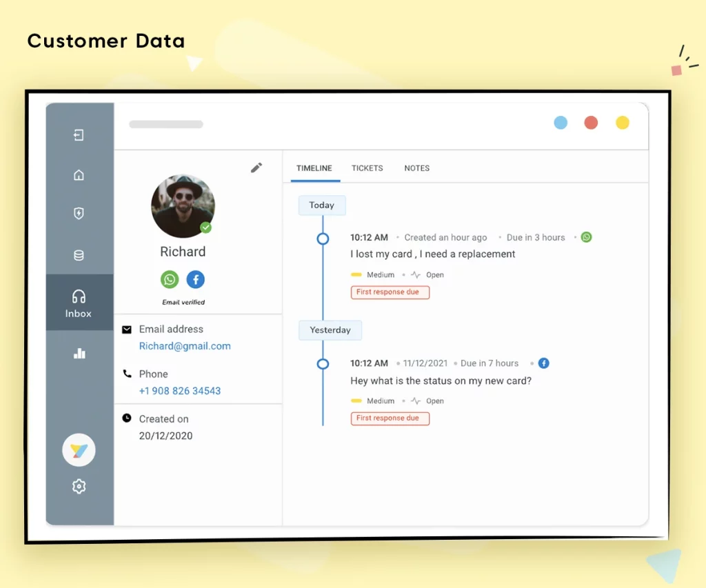Click the Facebook channel icon on yesterday's ticket
Screen dimensions: 706x588
click(x=544, y=363)
